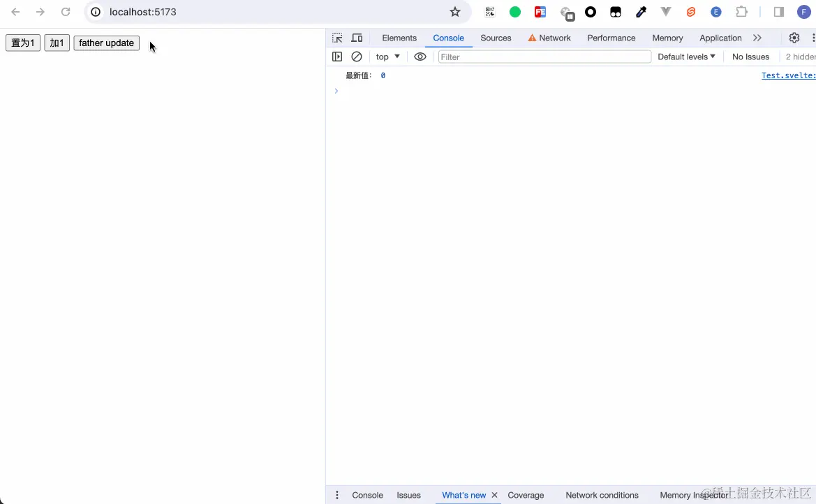Select the Console panel tab
Image resolution: width=816 pixels, height=504 pixels.
(x=448, y=38)
